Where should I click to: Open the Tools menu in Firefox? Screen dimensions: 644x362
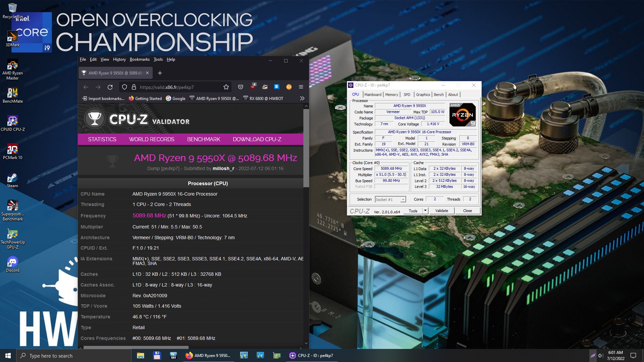(x=158, y=59)
